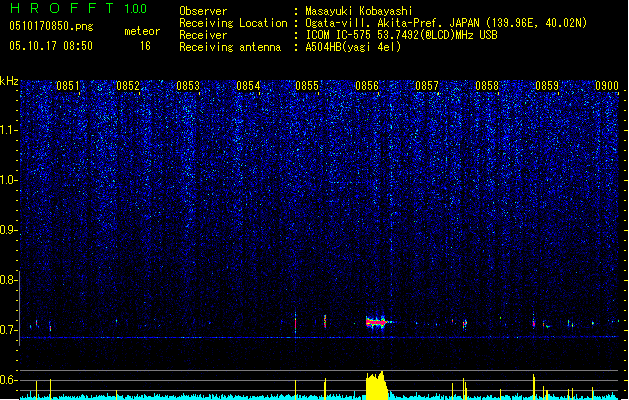Click the Ogata-vill. Akita-Pref. JAPAN location text
629x400 pixels.
[446, 23]
